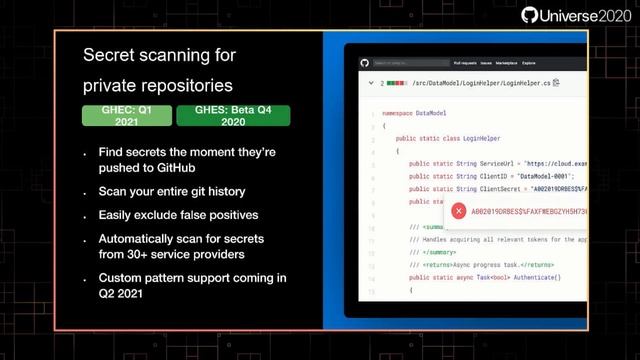Click the GitHub octocat logo in the mockup header
Viewport: 640px width, 360px height.
point(364,63)
